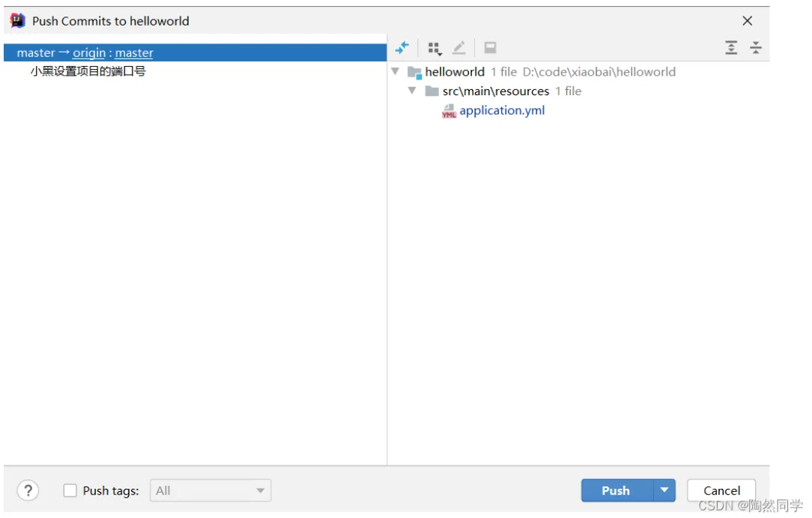Open the Group By toolbar icon
Viewport: 812px width, 518px height.
(x=434, y=48)
